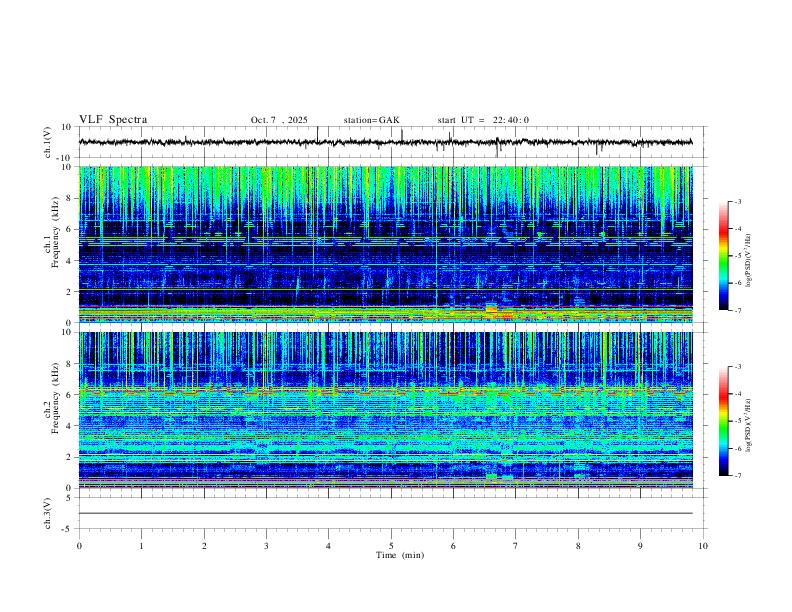Click the "-3" tick on ch.1 color bar
This screenshot has height=612, width=792.
click(738, 201)
